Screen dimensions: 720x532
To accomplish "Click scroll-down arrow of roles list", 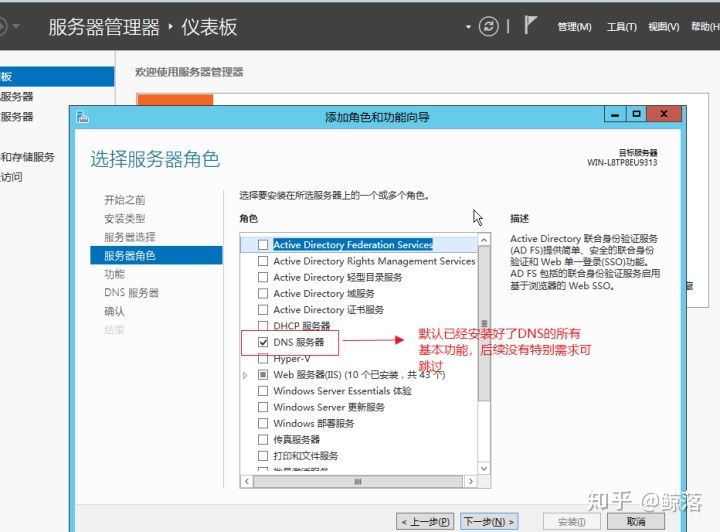I will click(484, 468).
